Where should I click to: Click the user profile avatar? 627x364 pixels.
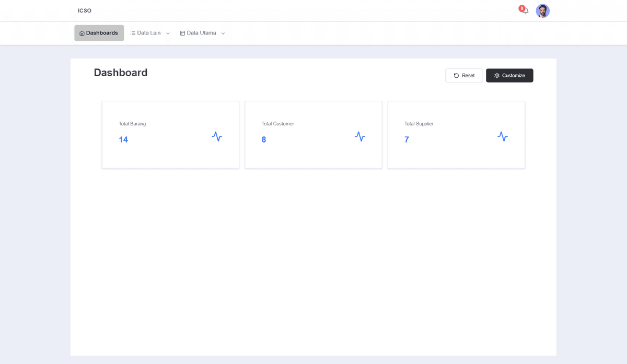click(x=542, y=11)
